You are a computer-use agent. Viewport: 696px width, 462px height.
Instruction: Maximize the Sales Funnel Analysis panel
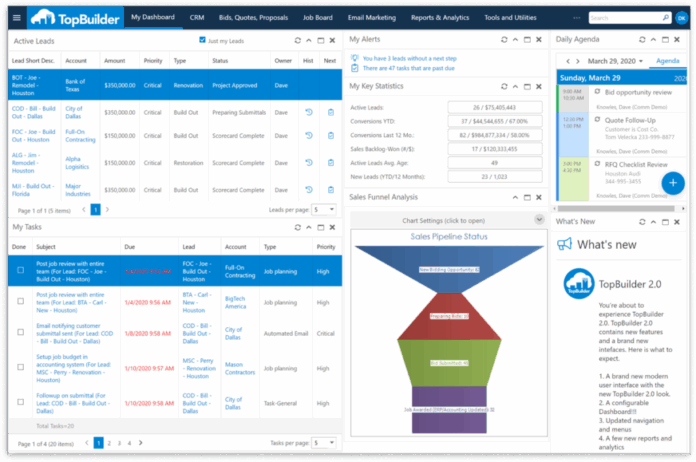[527, 197]
